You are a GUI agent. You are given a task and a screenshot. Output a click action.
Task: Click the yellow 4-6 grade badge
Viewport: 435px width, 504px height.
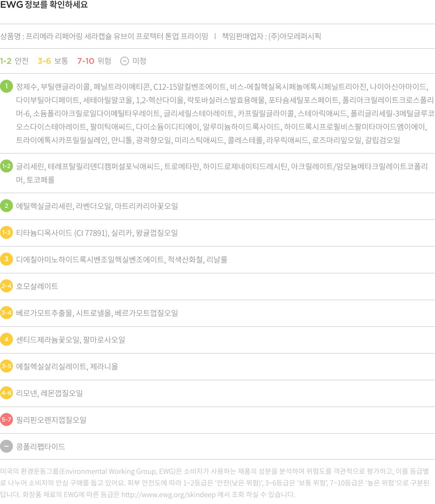[x=6, y=393]
